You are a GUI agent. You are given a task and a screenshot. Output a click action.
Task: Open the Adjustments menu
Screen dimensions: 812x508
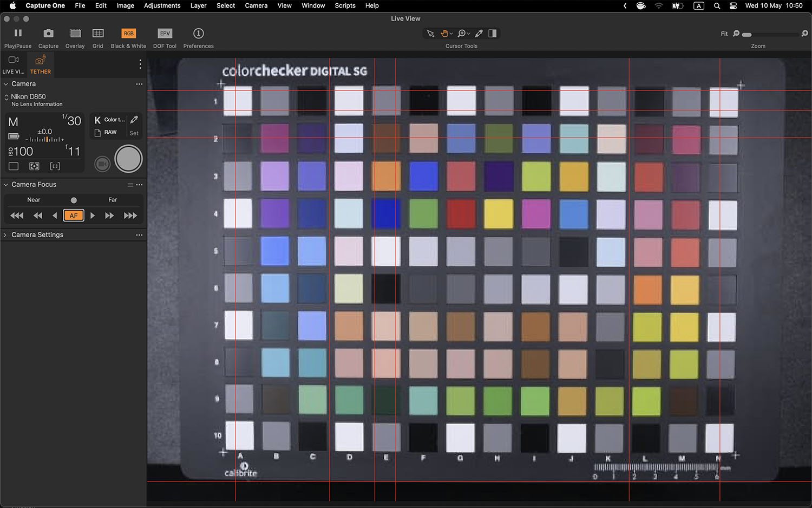coord(162,5)
